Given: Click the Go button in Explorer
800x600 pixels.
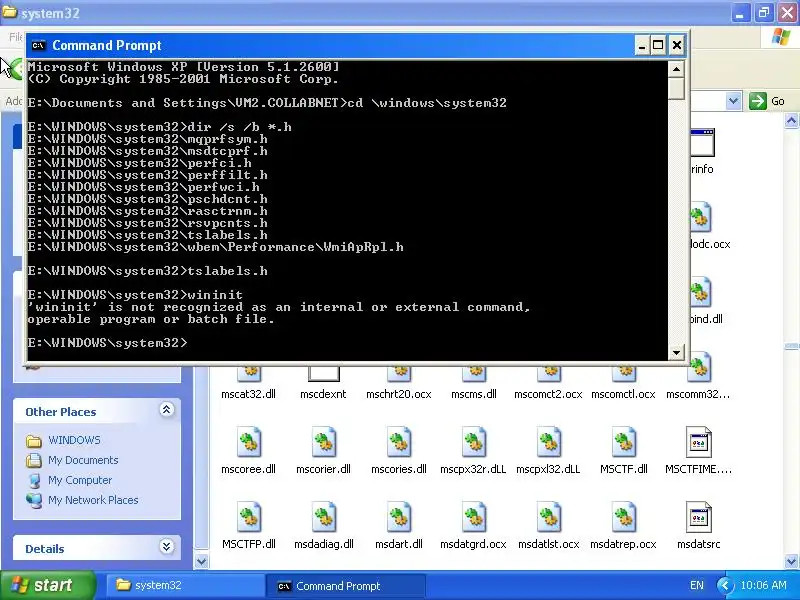Looking at the screenshot, I should tap(767, 101).
